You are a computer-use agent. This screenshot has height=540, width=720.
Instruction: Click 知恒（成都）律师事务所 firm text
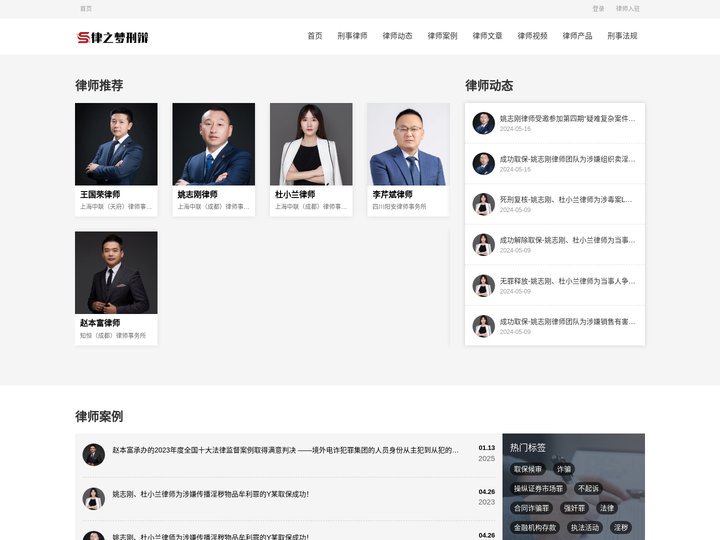coord(113,336)
